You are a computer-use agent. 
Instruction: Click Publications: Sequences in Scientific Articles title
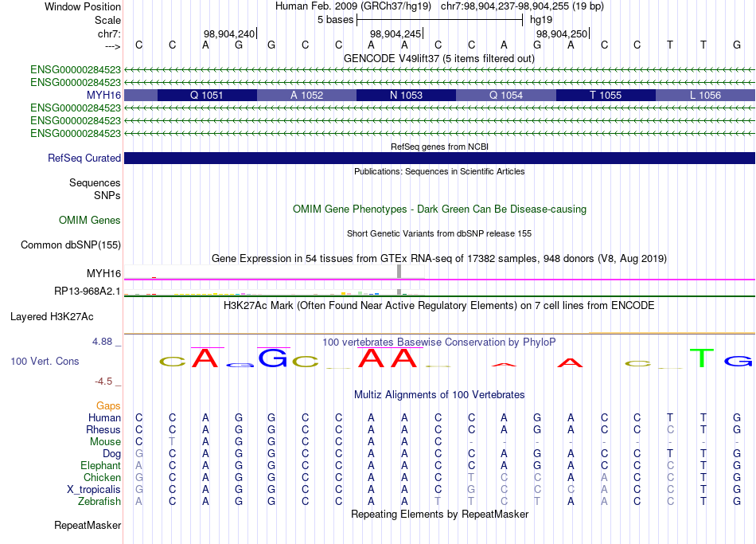point(439,171)
